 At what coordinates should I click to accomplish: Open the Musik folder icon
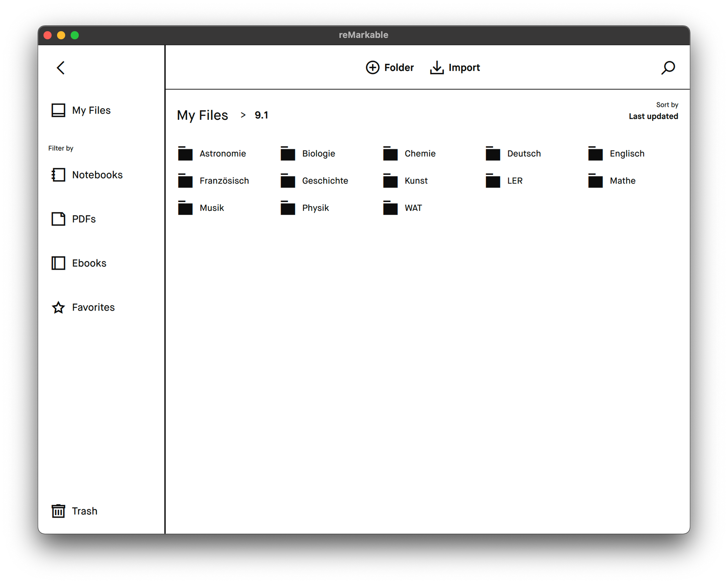click(x=185, y=208)
